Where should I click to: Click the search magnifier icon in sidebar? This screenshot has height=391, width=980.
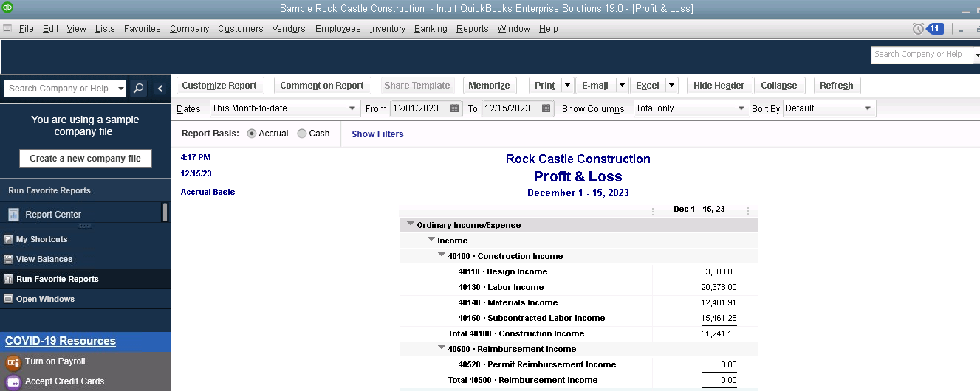138,89
